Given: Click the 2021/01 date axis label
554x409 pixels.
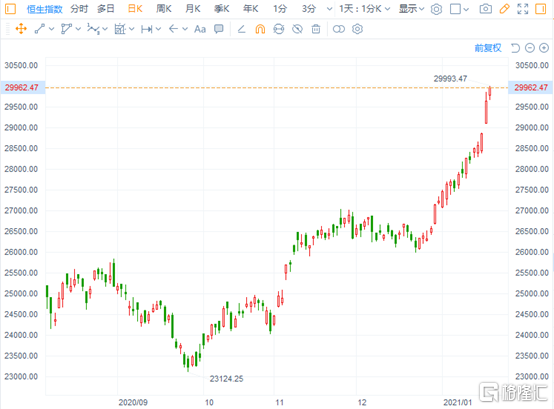Looking at the screenshot, I should [x=457, y=402].
